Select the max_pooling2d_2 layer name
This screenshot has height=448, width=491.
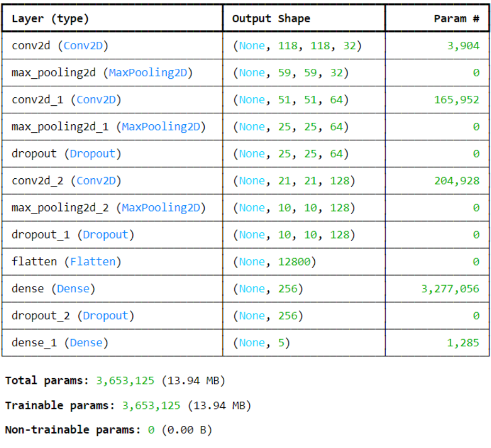pos(60,207)
